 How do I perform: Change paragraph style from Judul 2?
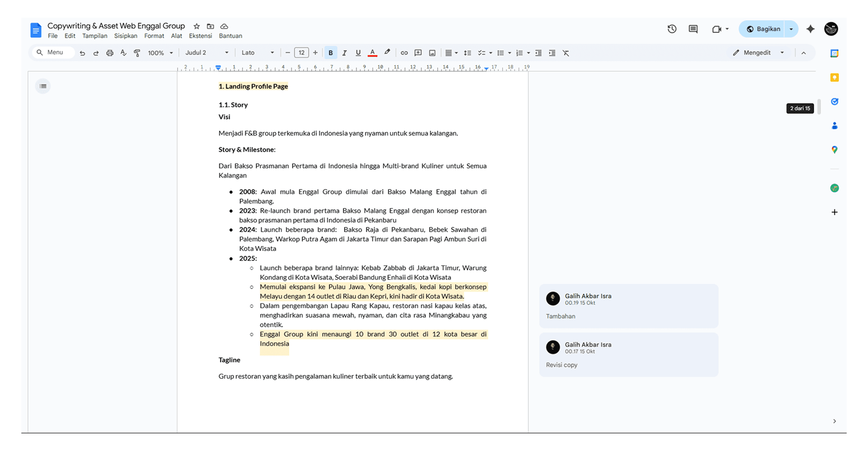click(x=207, y=53)
